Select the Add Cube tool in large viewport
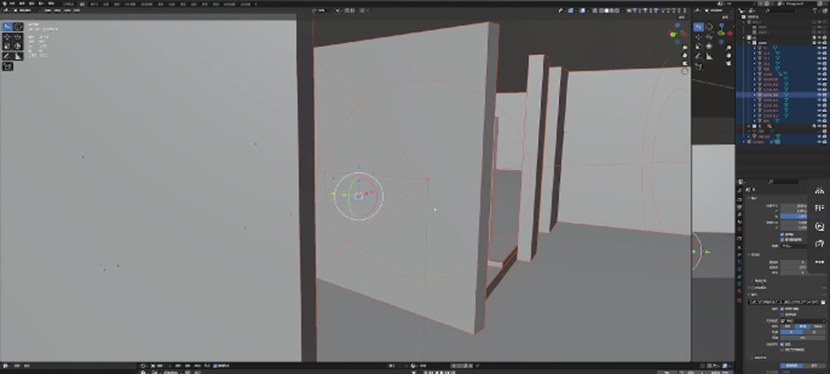Image resolution: width=830 pixels, height=374 pixels. click(7, 67)
